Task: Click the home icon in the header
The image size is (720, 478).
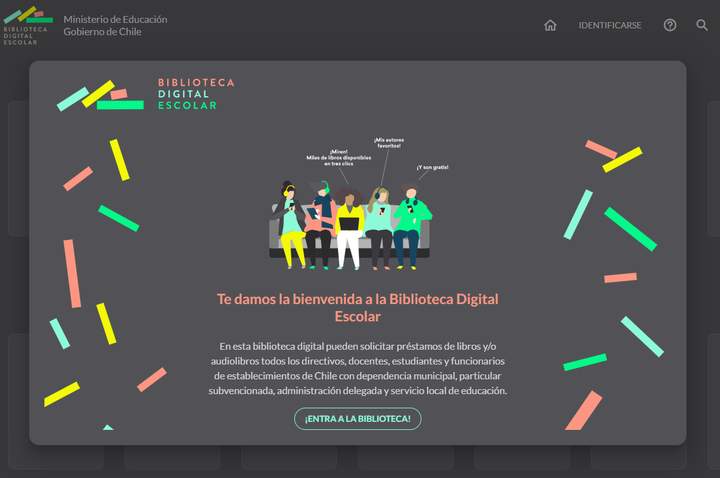Action: pyautogui.click(x=550, y=25)
